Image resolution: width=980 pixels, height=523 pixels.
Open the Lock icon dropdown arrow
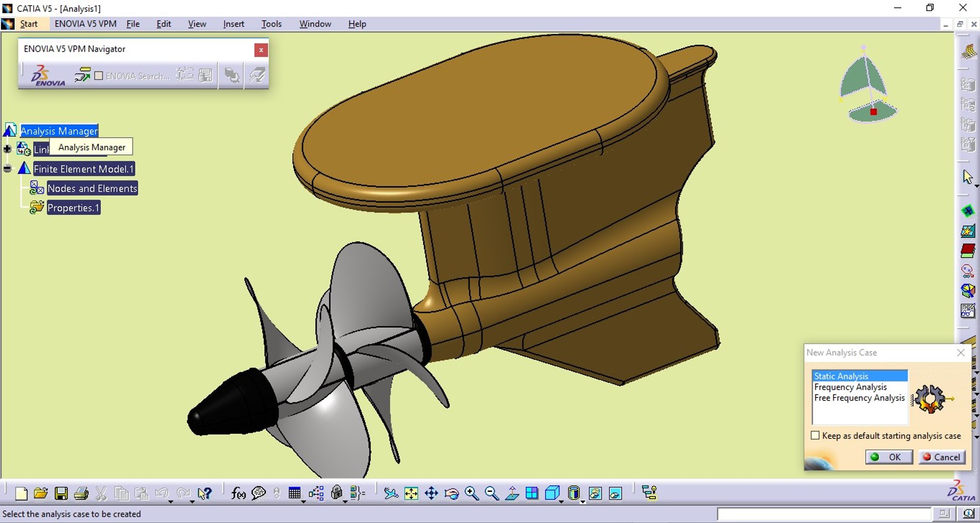(345, 502)
